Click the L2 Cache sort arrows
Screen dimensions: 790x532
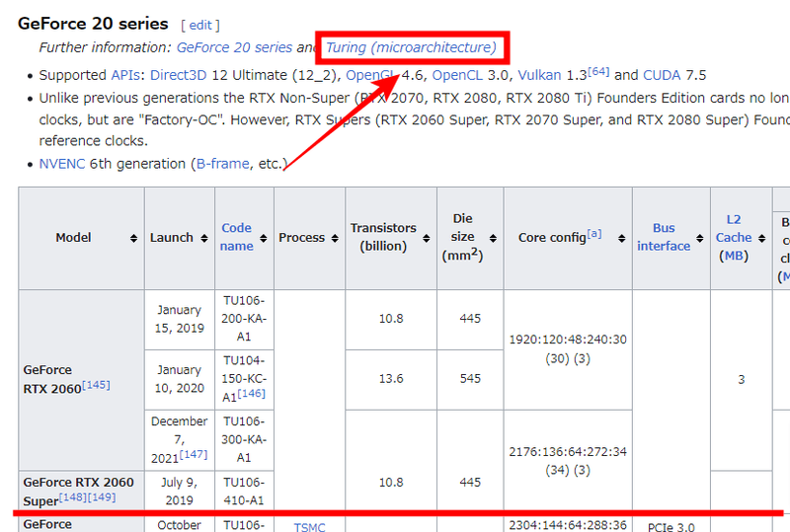[759, 239]
